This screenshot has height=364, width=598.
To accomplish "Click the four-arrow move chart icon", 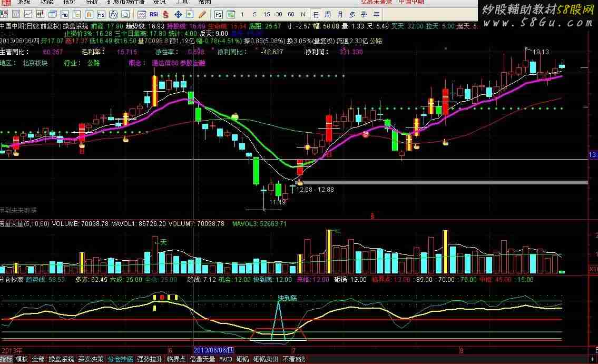I will [178, 14].
